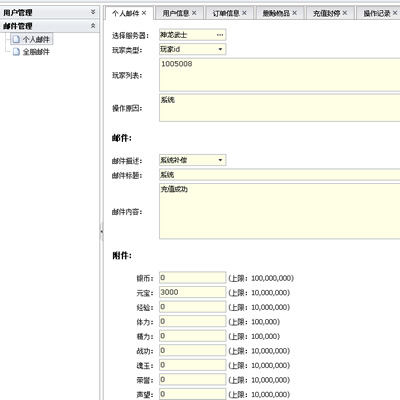Click the 经验 amount field
Screen dimensions: 400x400
tap(193, 307)
